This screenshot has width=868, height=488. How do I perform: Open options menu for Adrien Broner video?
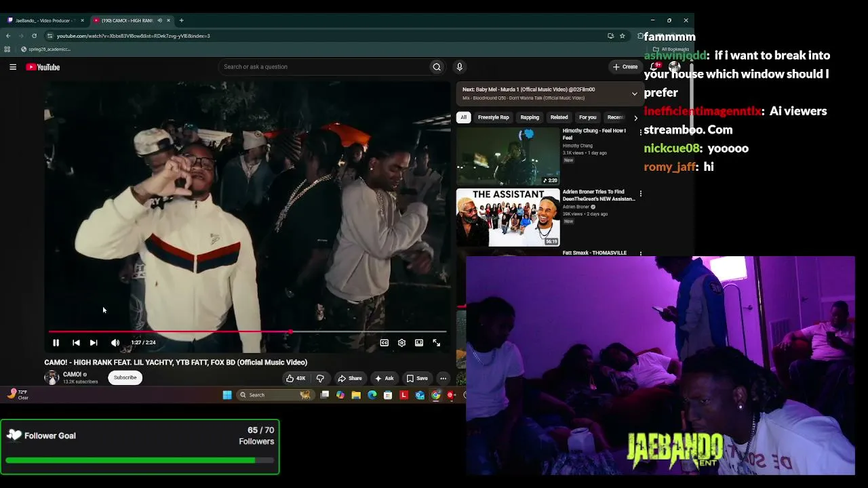[641, 194]
